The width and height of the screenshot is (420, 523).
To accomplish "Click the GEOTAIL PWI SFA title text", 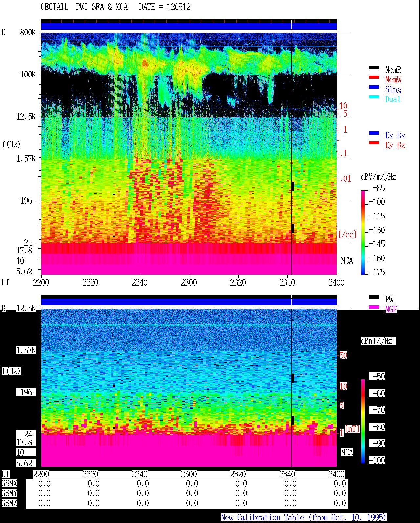I will tap(84, 7).
